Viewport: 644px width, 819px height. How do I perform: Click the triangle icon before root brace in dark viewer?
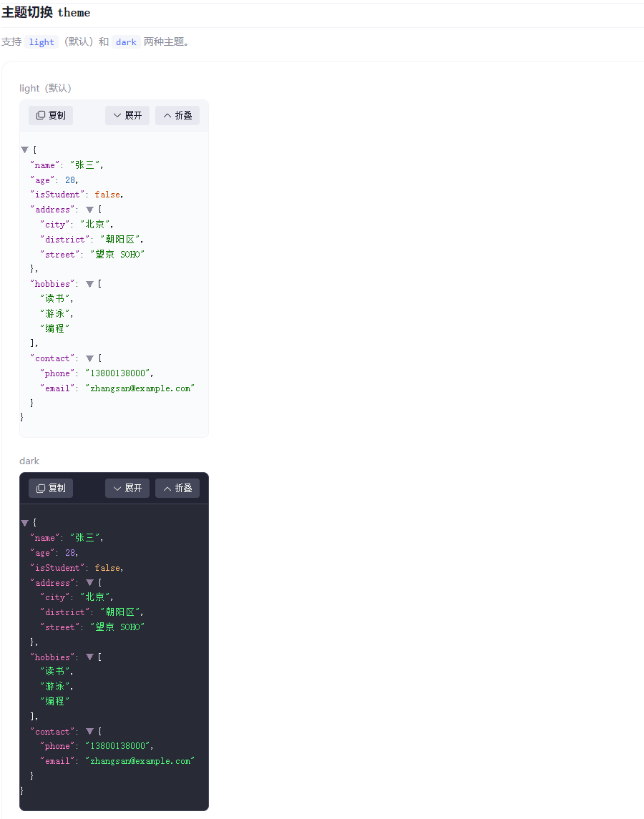[24, 522]
